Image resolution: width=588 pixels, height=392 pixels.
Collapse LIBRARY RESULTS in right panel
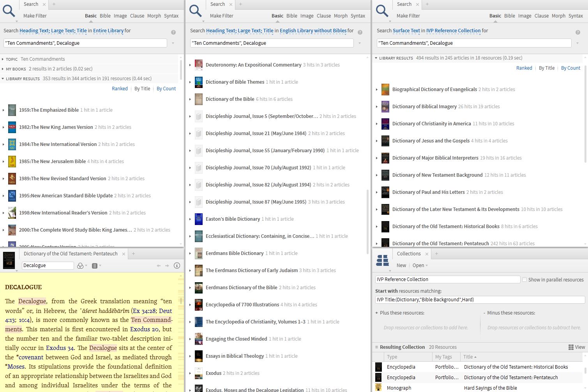[x=376, y=58]
